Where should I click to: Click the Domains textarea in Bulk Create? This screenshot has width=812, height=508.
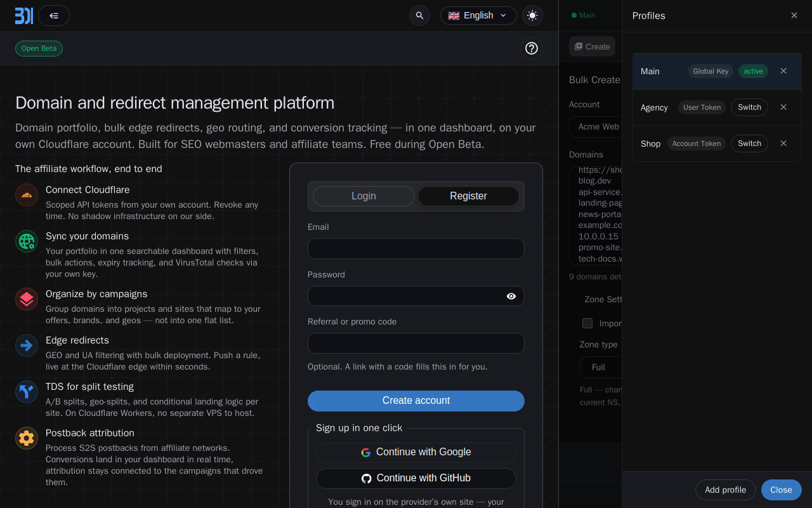pyautogui.click(x=595, y=215)
